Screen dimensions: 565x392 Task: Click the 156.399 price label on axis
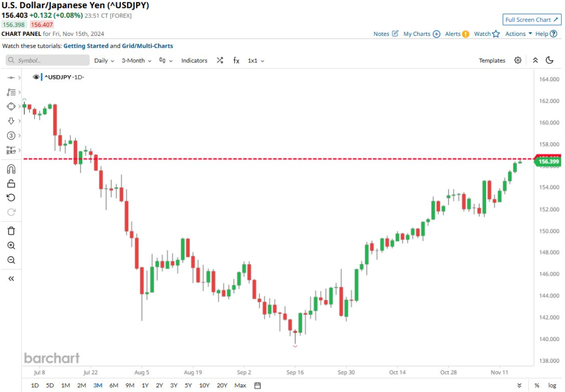tap(548, 162)
